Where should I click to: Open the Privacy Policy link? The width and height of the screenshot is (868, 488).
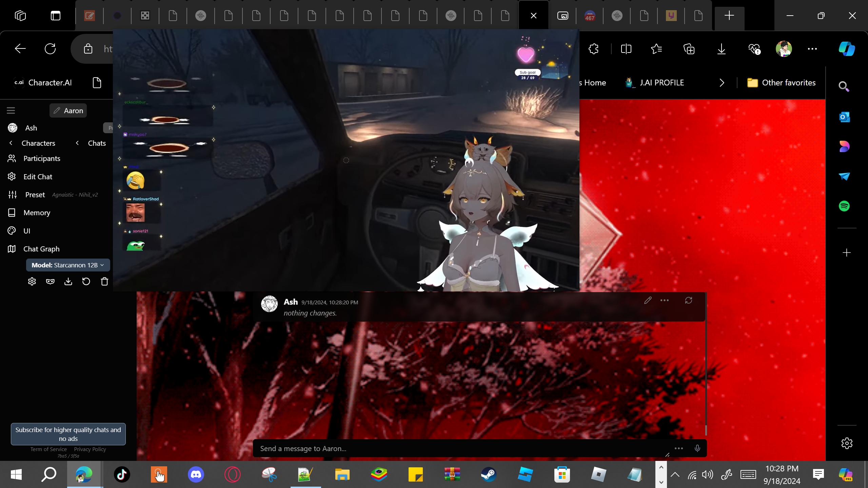pyautogui.click(x=90, y=449)
